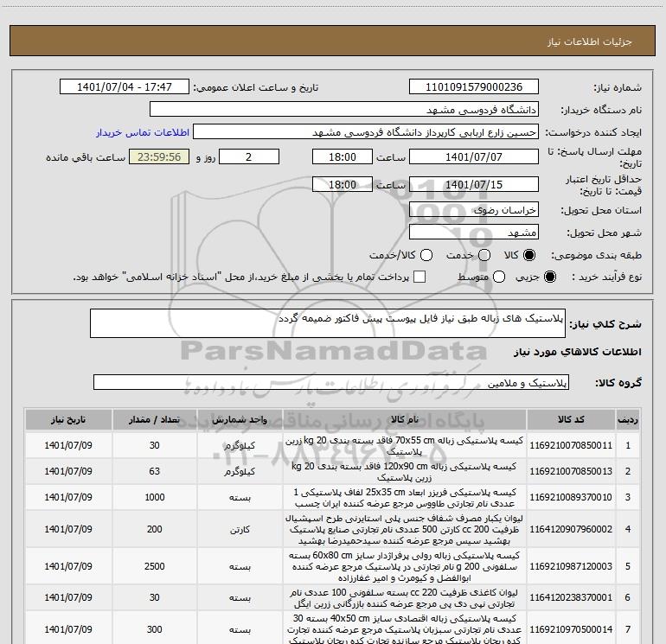The width and height of the screenshot is (666, 644).
Task: Click the request creator name field
Action: [x=366, y=132]
